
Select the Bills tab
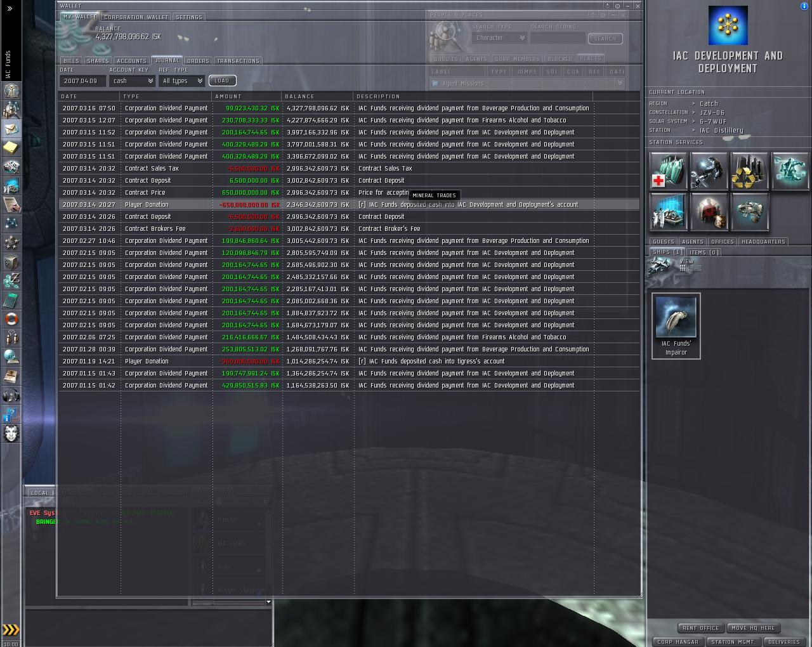tap(71, 61)
